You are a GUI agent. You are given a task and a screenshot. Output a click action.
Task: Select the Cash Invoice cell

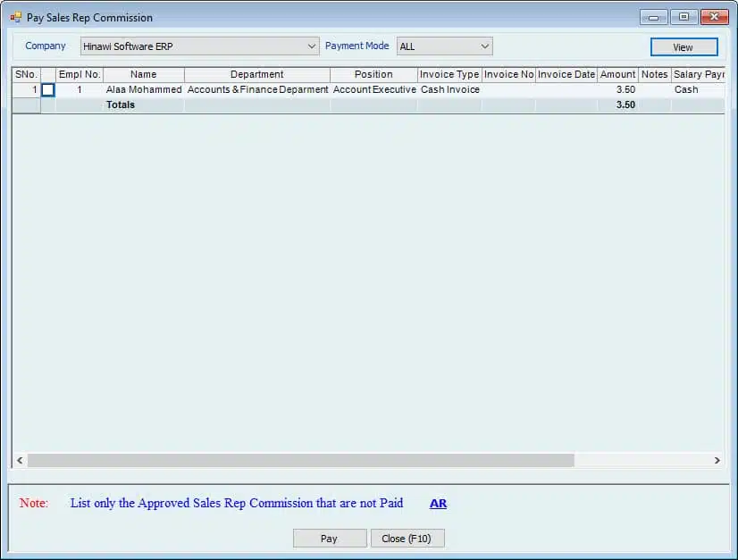(450, 89)
